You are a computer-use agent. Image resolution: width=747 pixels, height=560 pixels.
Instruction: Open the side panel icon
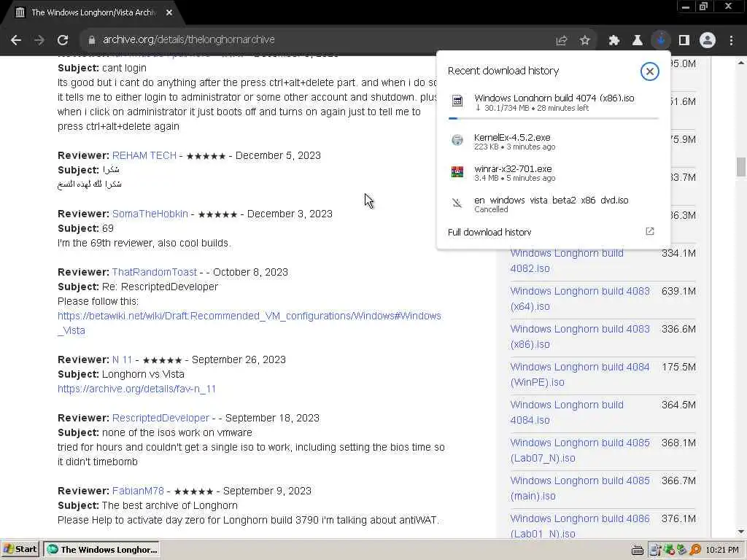(684, 41)
